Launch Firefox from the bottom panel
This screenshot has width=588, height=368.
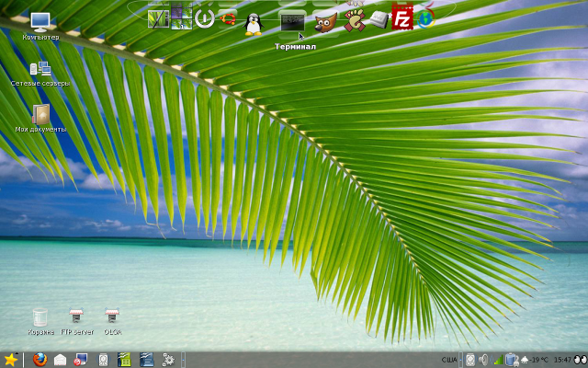tap(39, 360)
